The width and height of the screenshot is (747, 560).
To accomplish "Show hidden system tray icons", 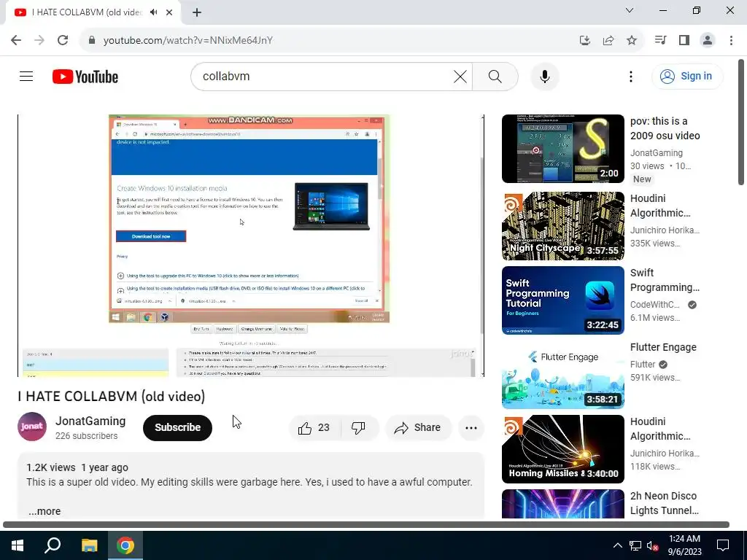I will (617, 545).
